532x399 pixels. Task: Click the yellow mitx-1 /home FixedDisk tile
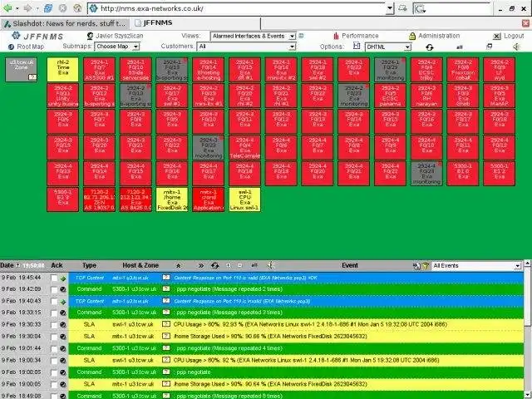tap(172, 199)
